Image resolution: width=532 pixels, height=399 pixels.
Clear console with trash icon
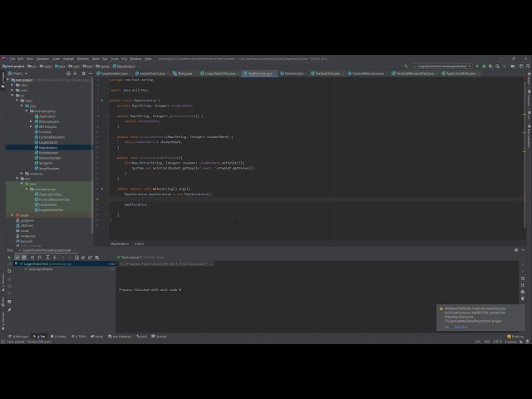tap(523, 298)
